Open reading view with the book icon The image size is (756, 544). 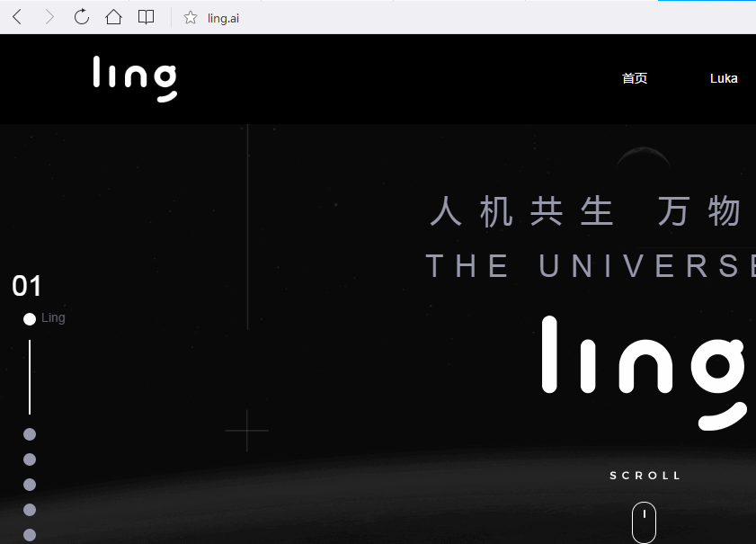click(x=146, y=17)
